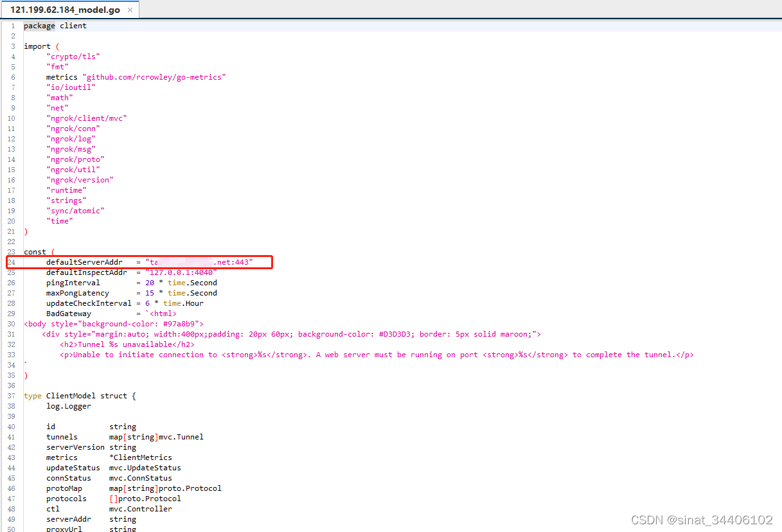
Task: Select the 121.199.62.184_model.go tab
Action: [x=69, y=10]
